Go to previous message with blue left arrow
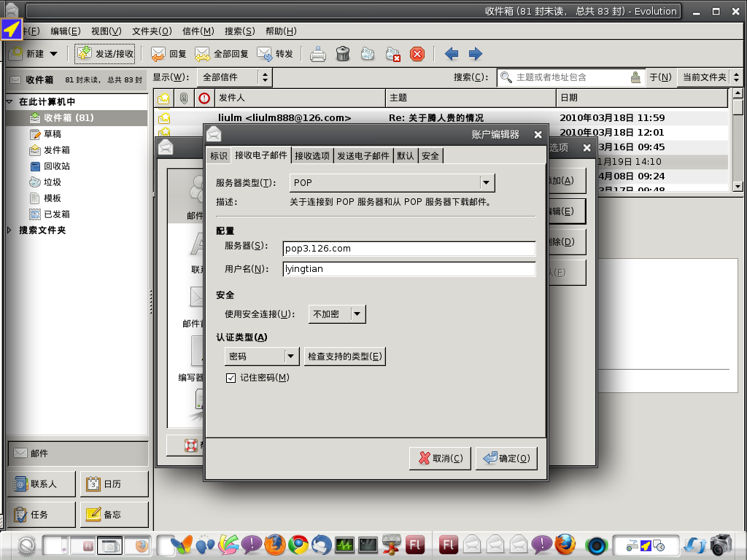 tap(451, 54)
